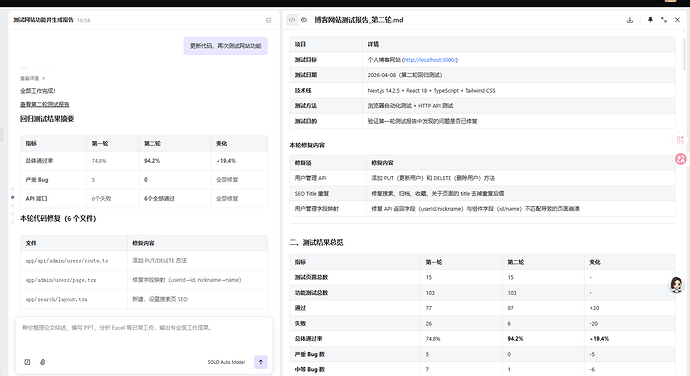Click the avatar assistant icon on the right
Image resolution: width=690 pixels, height=376 pixels.
point(676,284)
